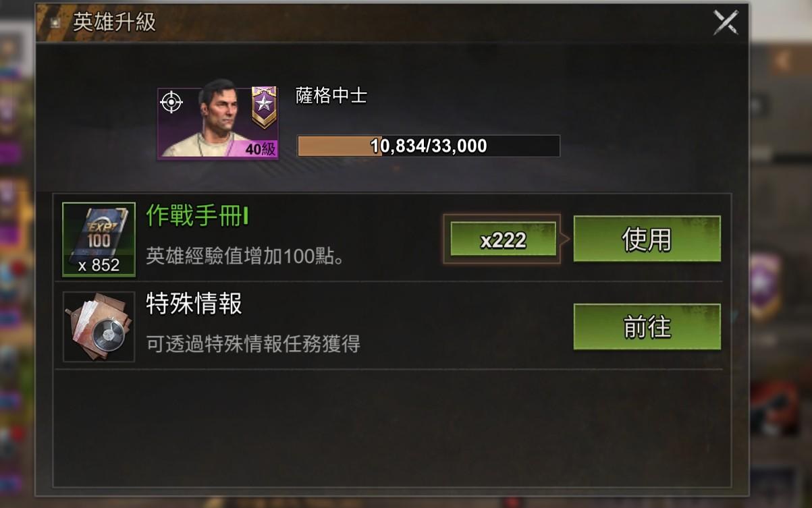Click the purple star rank badge on portrait
This screenshot has width=812, height=508.
[264, 107]
